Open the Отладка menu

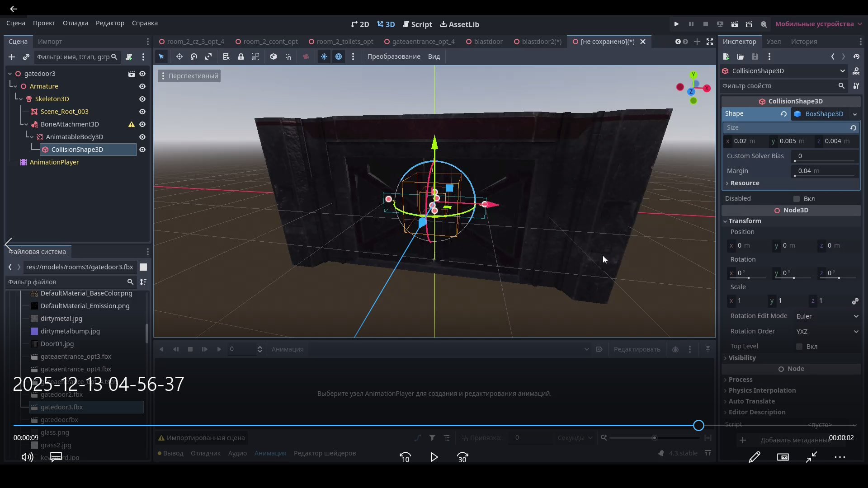click(75, 23)
